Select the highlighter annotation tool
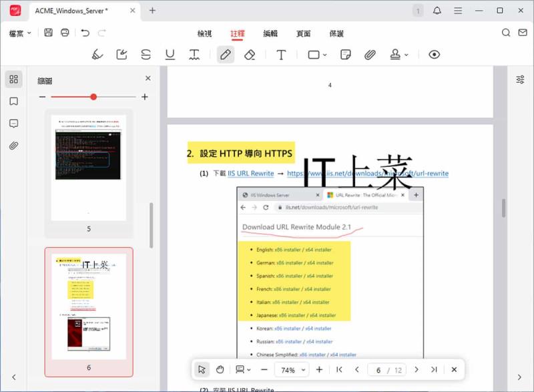Image resolution: width=534 pixels, height=392 pixels. pos(96,54)
